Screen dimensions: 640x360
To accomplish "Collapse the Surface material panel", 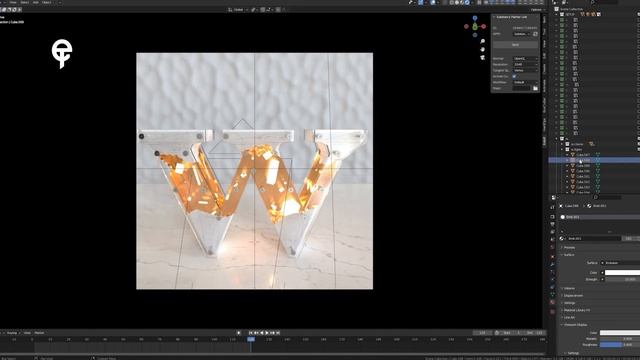I will (569, 255).
